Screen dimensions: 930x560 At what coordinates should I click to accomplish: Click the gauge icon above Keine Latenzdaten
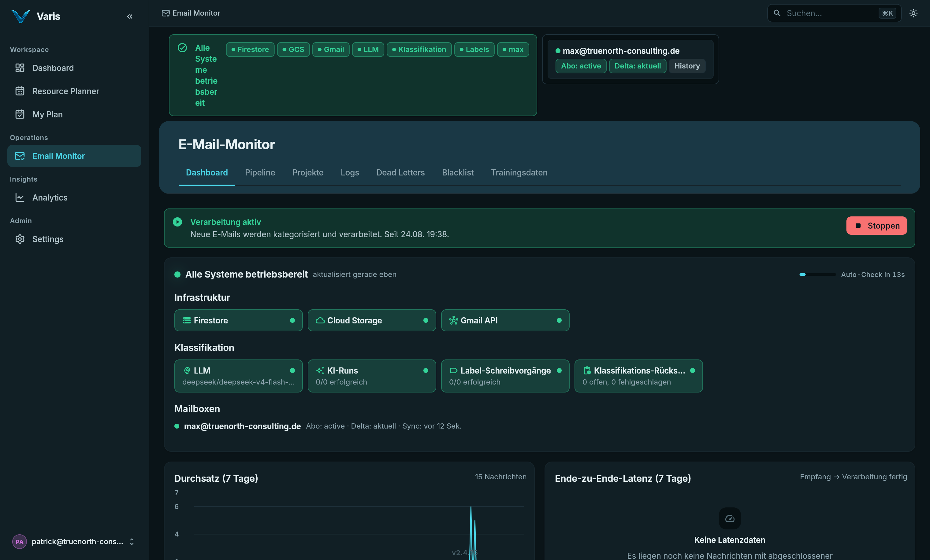(730, 518)
